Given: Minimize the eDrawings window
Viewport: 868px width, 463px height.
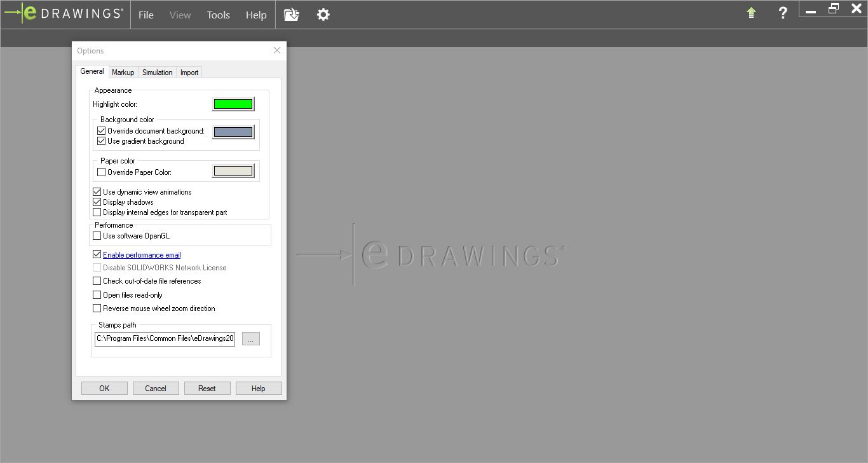Looking at the screenshot, I should click(811, 11).
